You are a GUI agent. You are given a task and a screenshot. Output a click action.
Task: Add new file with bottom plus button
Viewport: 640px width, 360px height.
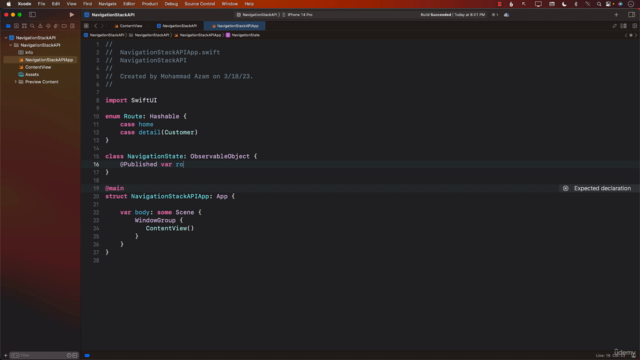tap(5, 356)
